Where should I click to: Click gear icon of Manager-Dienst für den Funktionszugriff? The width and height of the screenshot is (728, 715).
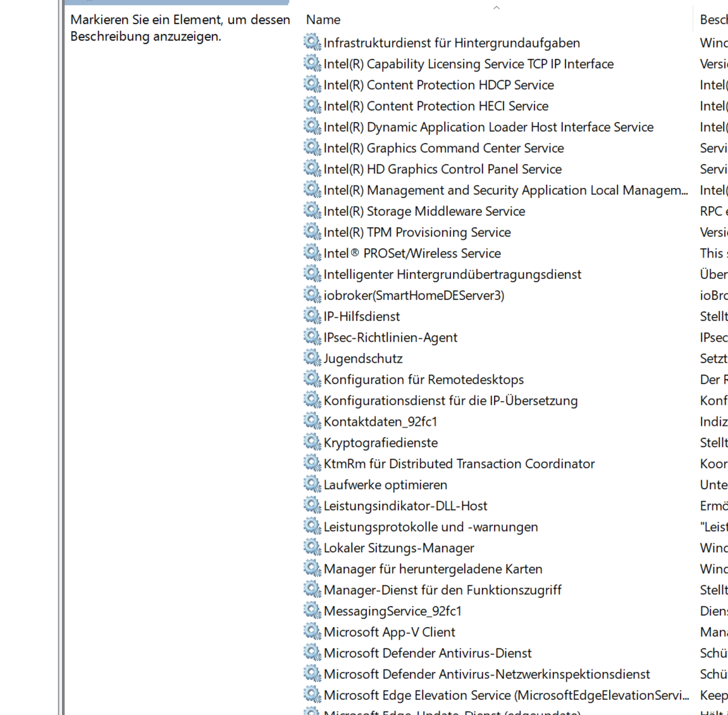click(x=312, y=590)
